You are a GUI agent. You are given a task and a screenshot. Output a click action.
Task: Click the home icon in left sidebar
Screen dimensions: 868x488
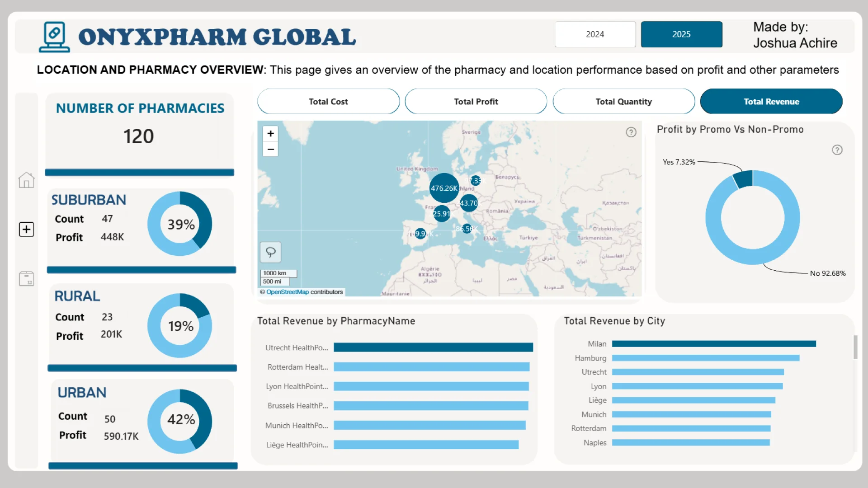(x=26, y=180)
